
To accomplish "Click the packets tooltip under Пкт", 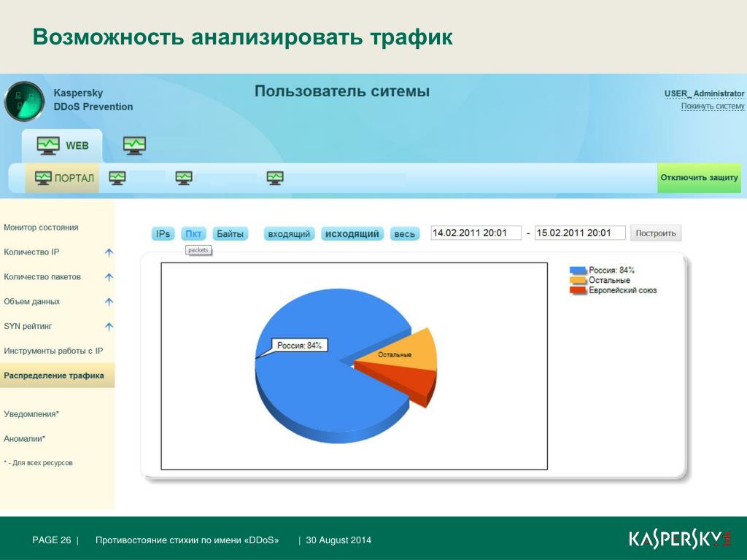I will tap(198, 250).
